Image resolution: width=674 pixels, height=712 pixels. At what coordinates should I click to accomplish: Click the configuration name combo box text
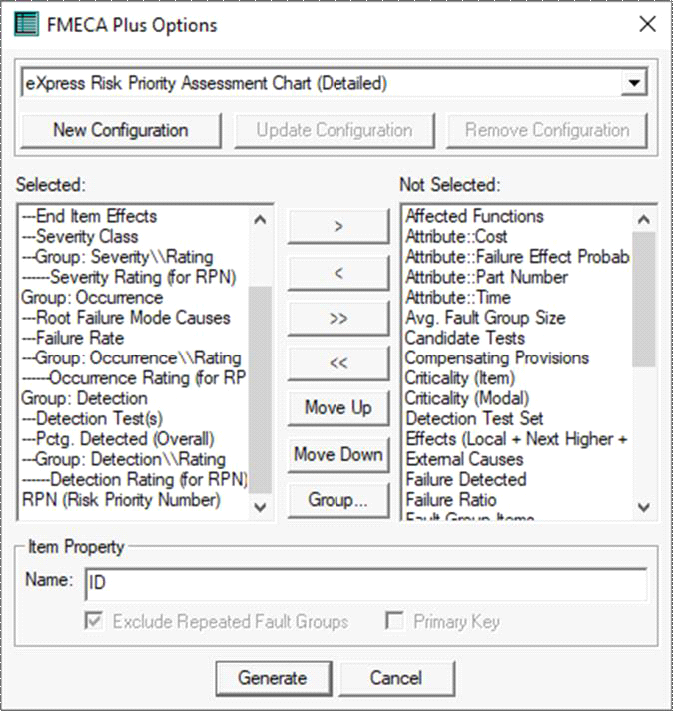206,84
